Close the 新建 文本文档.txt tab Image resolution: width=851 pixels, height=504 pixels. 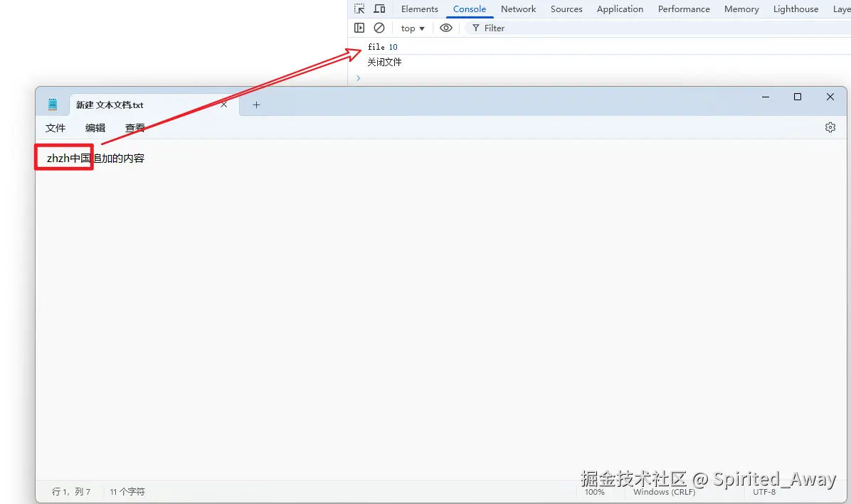click(224, 104)
